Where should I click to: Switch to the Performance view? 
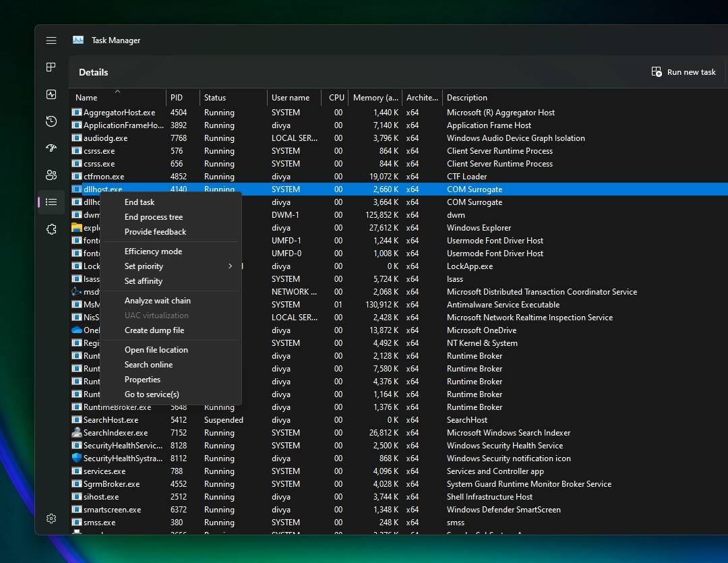(51, 94)
